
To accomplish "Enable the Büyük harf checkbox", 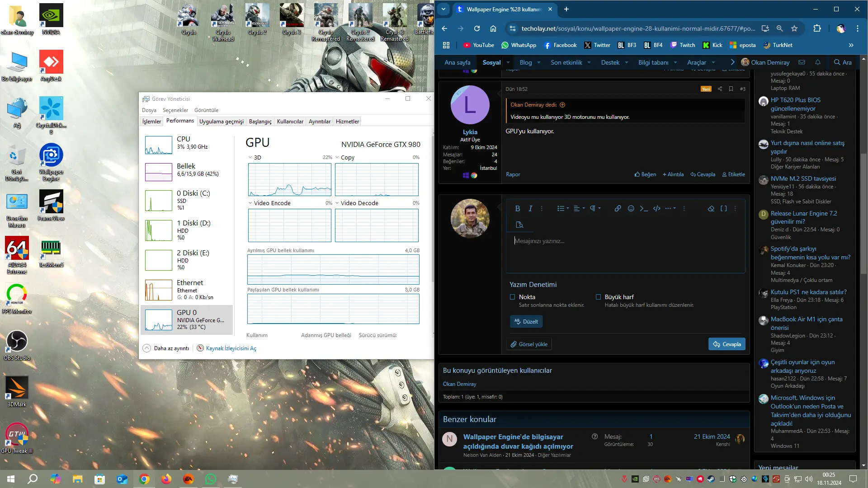I will (598, 297).
